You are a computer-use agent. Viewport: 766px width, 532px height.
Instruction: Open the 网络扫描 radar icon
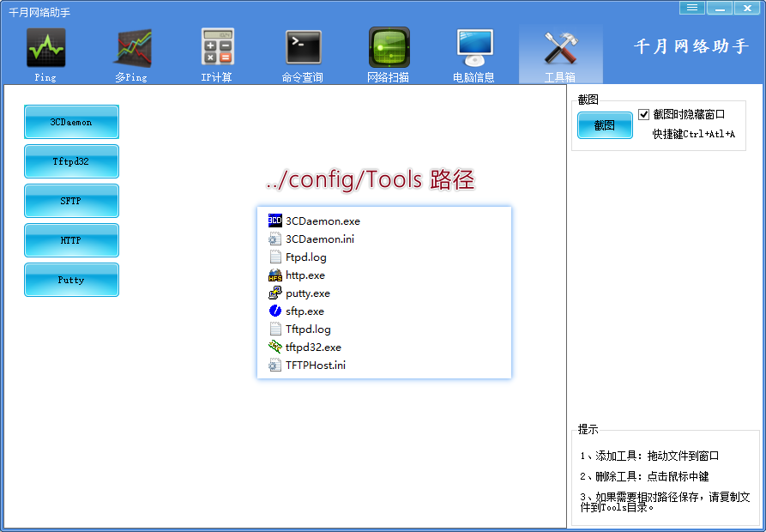point(389,47)
